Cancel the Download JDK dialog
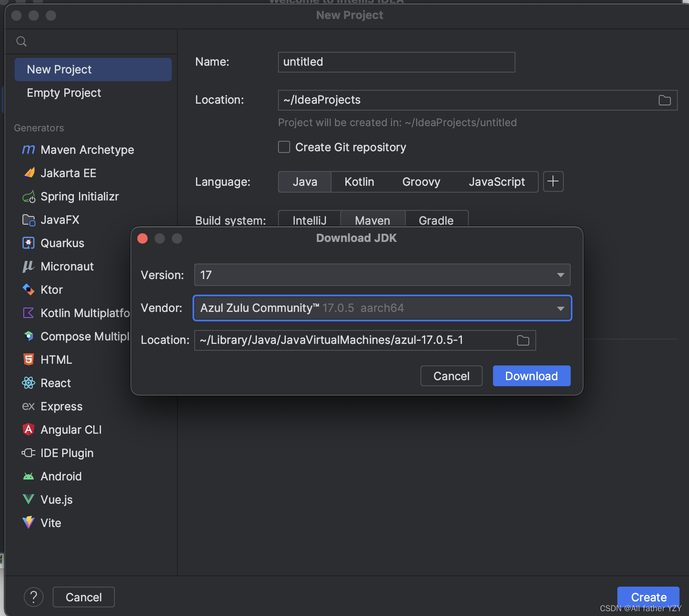Screen dimensions: 689x616 point(452,376)
